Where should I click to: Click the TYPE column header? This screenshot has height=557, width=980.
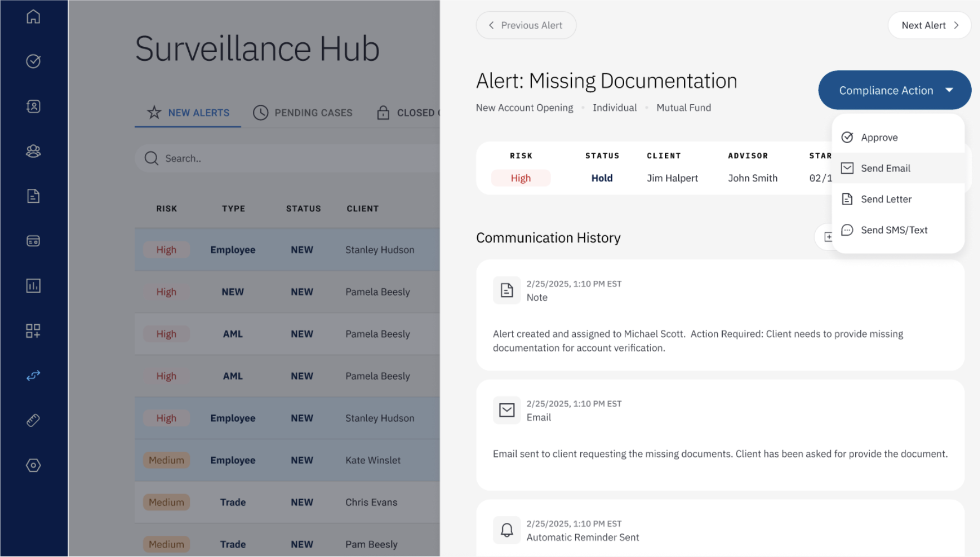pos(233,209)
